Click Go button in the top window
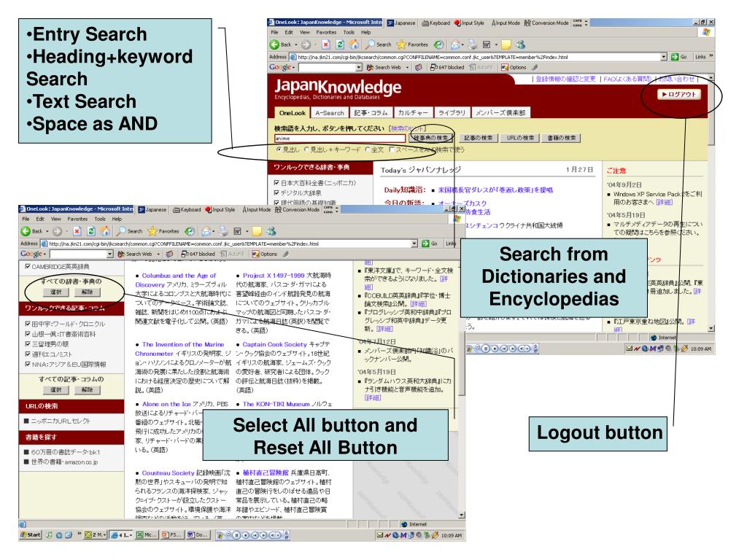The height and width of the screenshot is (560, 747). coord(679,57)
